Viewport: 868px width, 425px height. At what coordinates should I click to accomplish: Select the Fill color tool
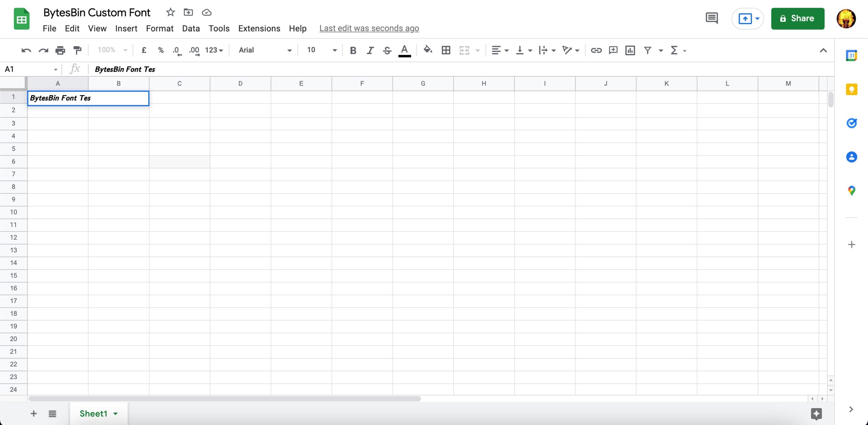coord(428,50)
